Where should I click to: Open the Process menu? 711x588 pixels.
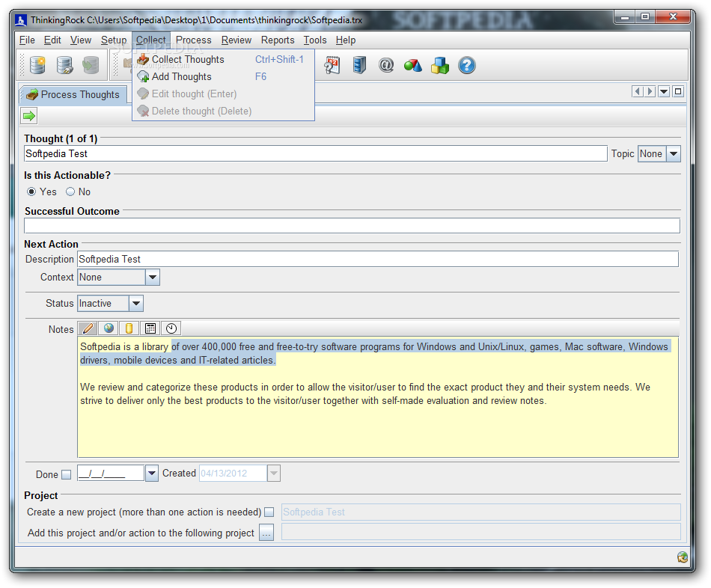coord(194,40)
